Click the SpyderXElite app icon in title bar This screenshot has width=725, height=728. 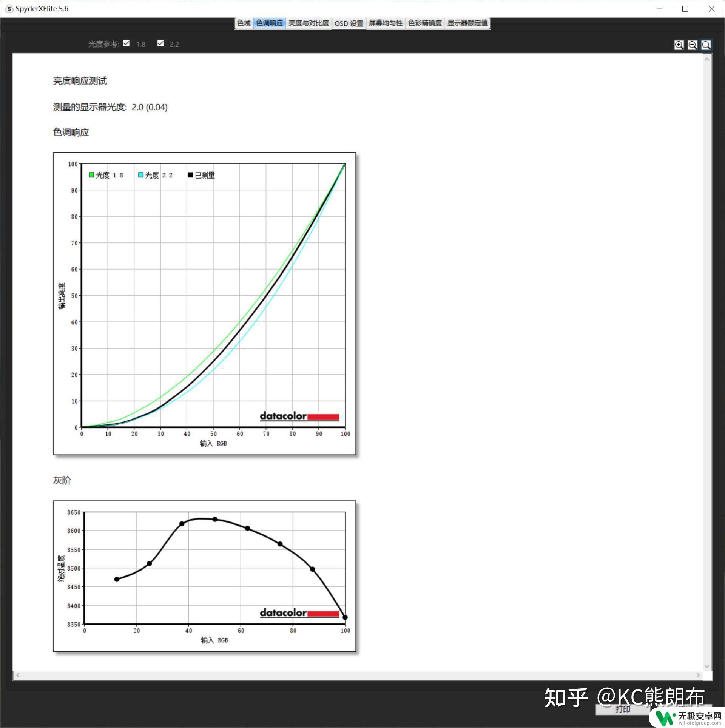[9, 9]
